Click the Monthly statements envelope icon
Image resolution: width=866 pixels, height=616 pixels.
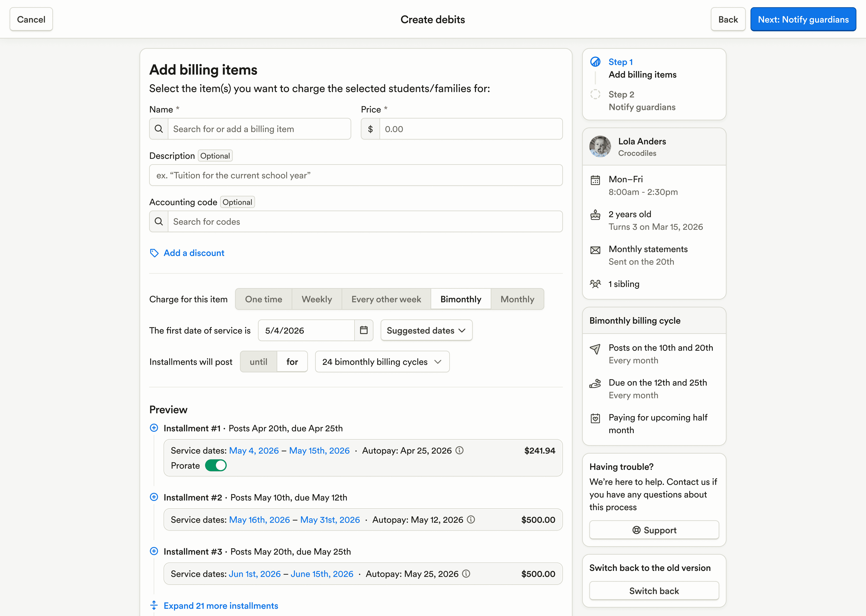click(595, 250)
